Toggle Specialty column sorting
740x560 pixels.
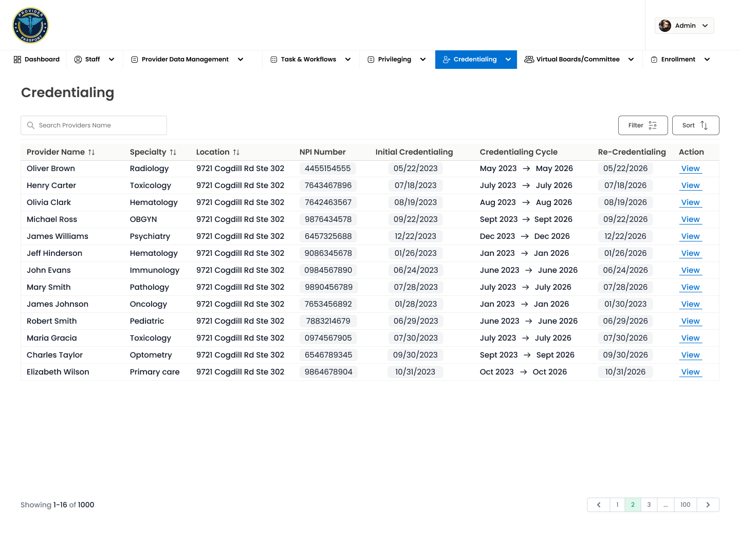173,152
